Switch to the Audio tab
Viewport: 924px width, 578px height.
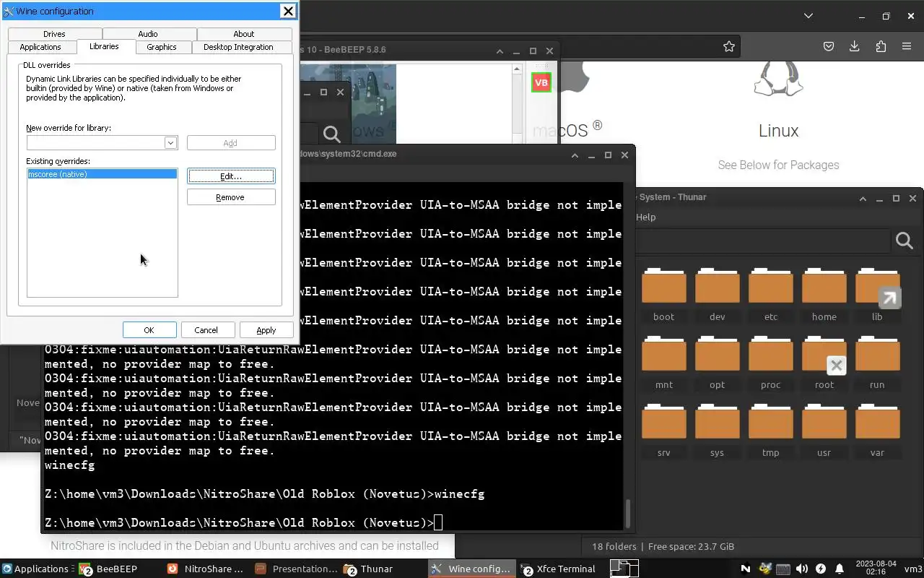coord(148,34)
